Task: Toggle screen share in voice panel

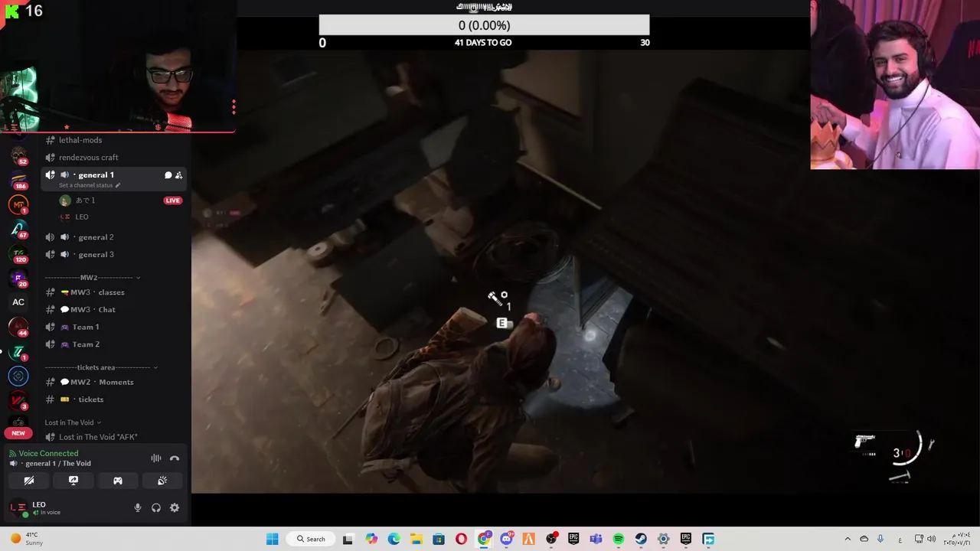Action: point(73,481)
